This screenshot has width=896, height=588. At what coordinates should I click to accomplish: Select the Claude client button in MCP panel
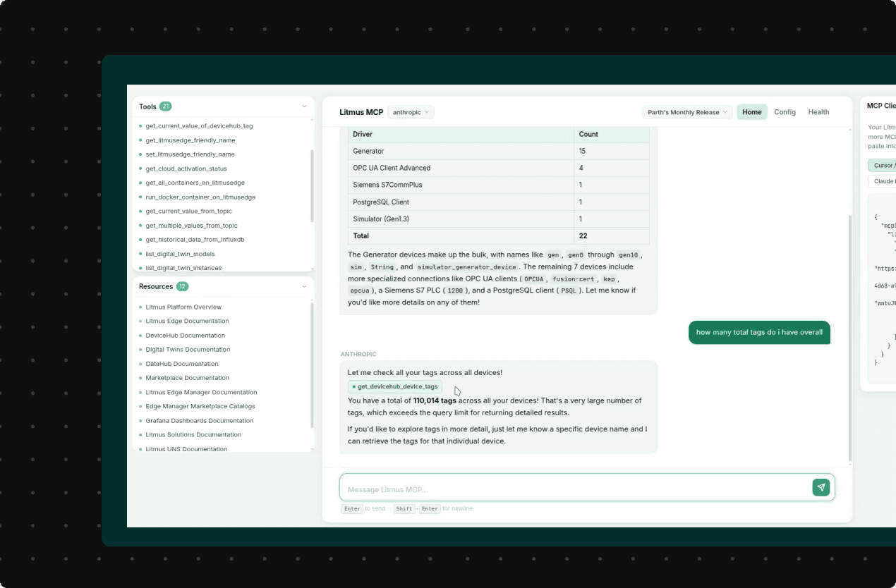coord(883,181)
